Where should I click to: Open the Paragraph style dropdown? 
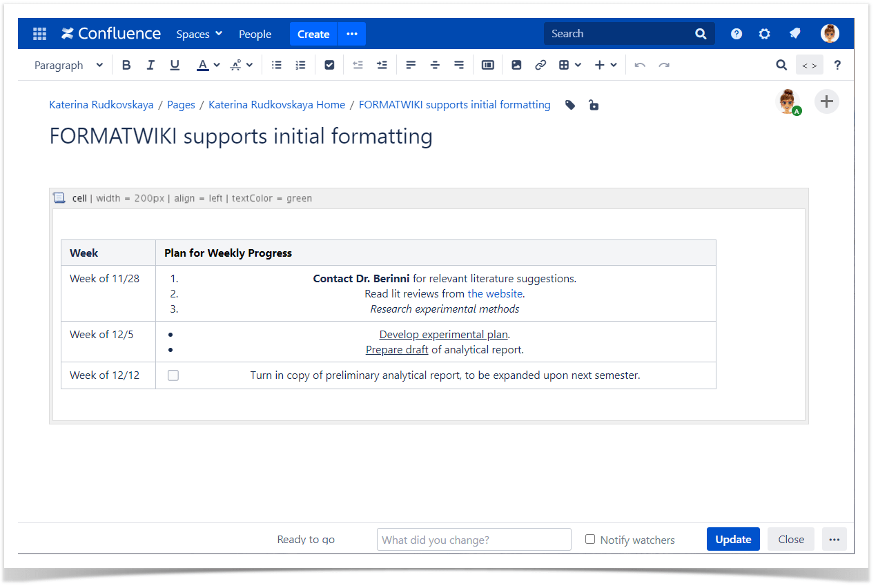coord(67,64)
